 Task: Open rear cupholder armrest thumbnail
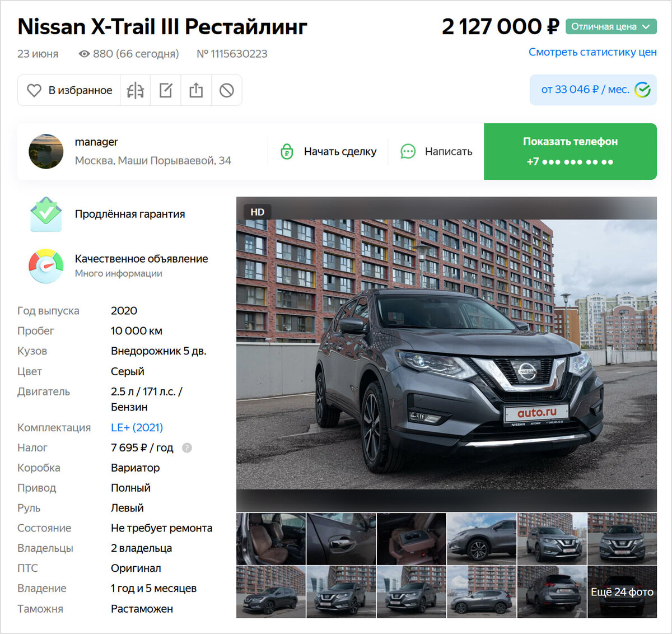[x=412, y=539]
